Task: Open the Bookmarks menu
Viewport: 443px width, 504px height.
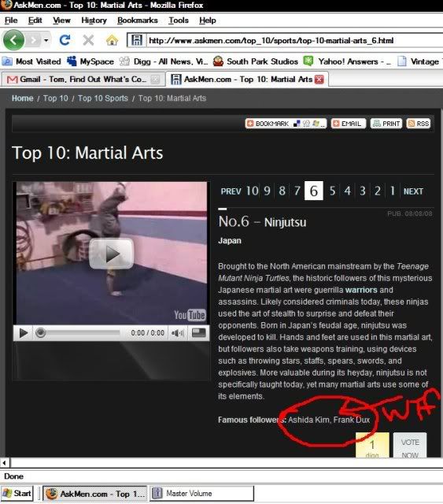Action: coord(138,20)
